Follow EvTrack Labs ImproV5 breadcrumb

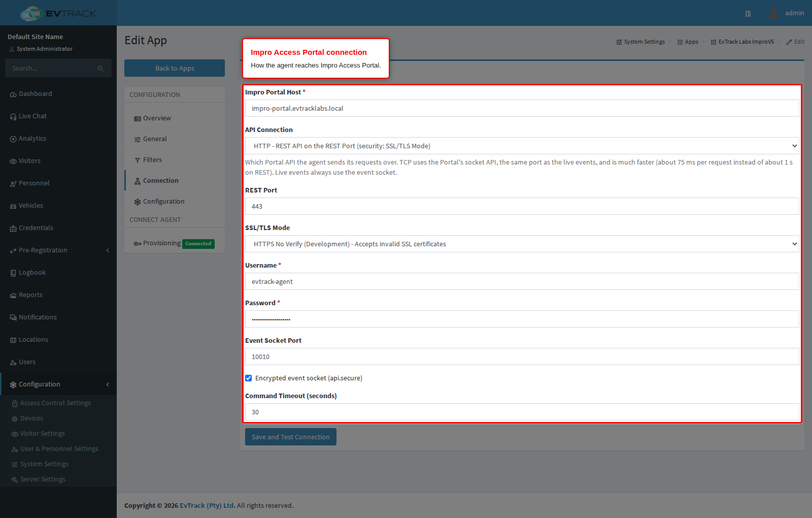pos(742,42)
